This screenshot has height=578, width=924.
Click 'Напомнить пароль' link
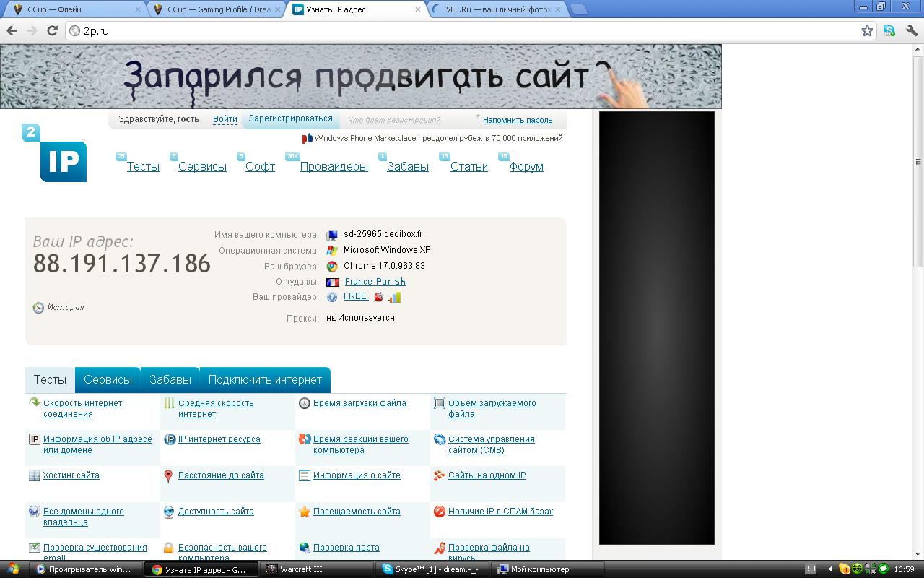(518, 120)
